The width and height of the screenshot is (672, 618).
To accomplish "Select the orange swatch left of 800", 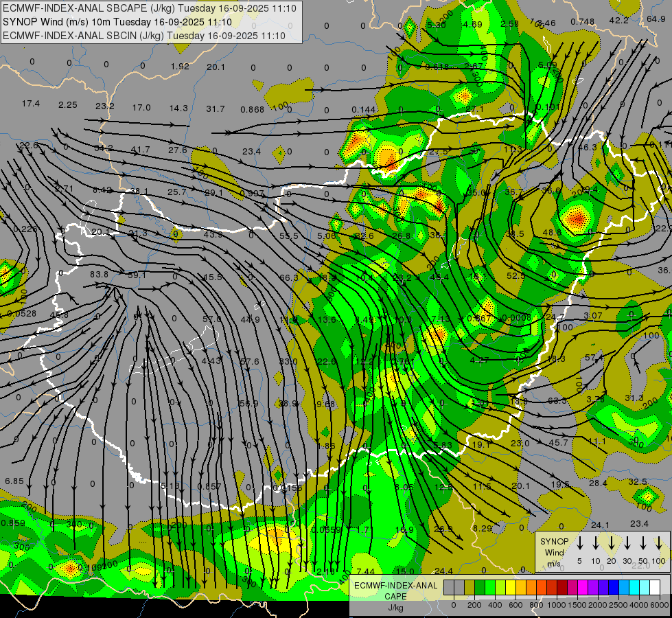I will point(531,587).
